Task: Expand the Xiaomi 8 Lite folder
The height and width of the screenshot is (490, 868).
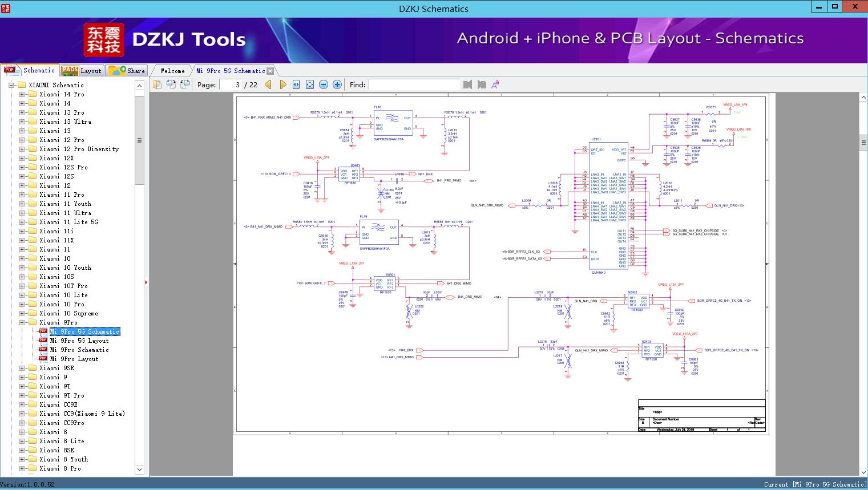Action: [22, 441]
